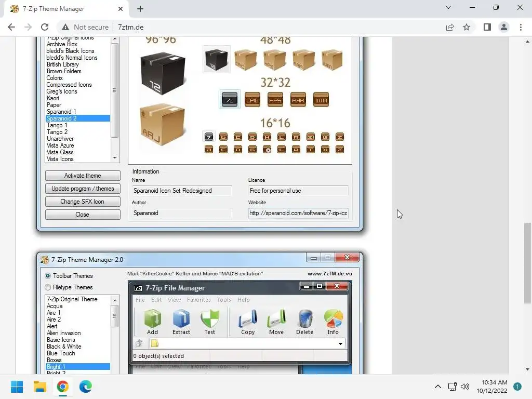Click the Website URL field
The width and height of the screenshot is (532, 399).
click(x=298, y=213)
